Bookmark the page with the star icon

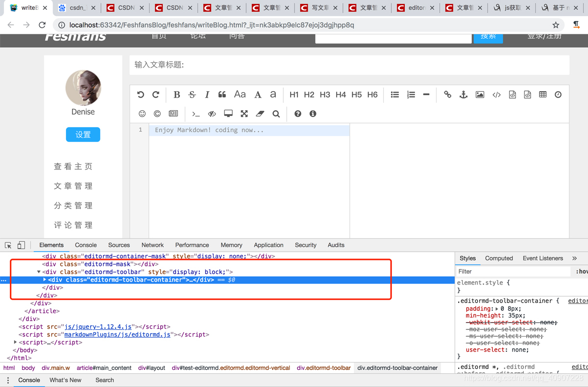[x=556, y=25]
